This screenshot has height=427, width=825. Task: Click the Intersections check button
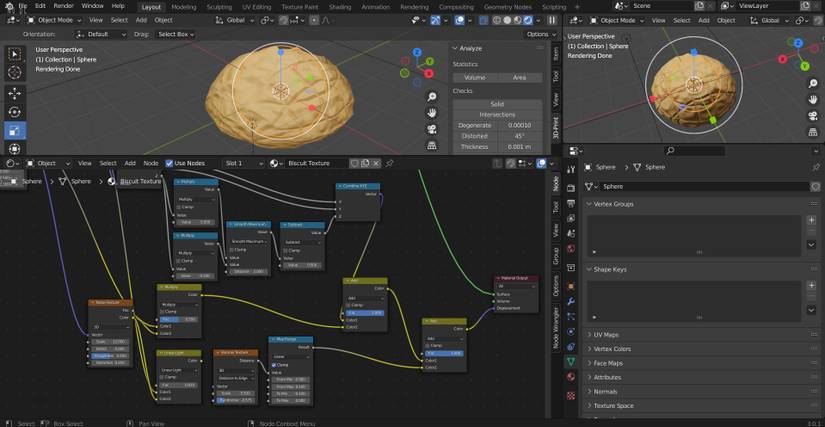(497, 115)
